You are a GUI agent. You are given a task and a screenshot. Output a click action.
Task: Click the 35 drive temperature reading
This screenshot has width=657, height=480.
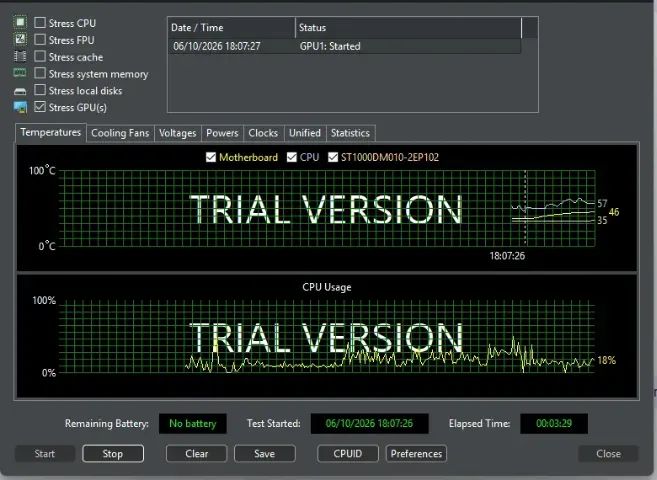click(602, 220)
